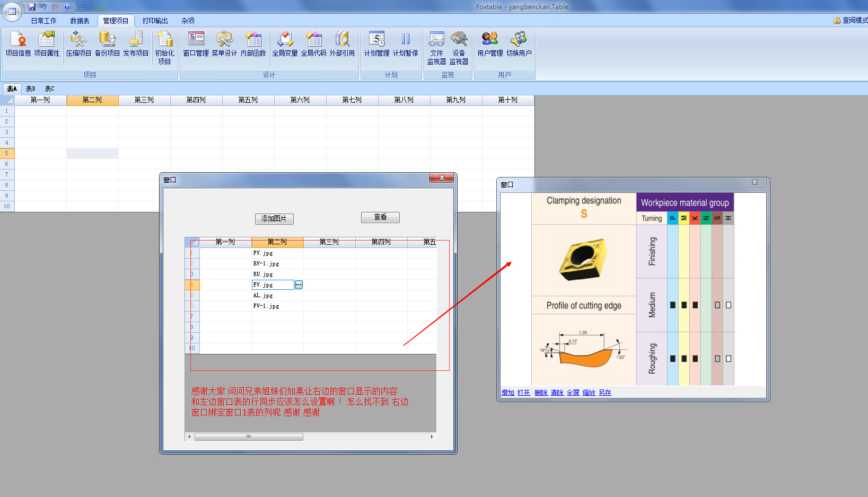The width and height of the screenshot is (868, 497).
Task: Open the 设备监视器 device monitor
Action: coord(459,48)
